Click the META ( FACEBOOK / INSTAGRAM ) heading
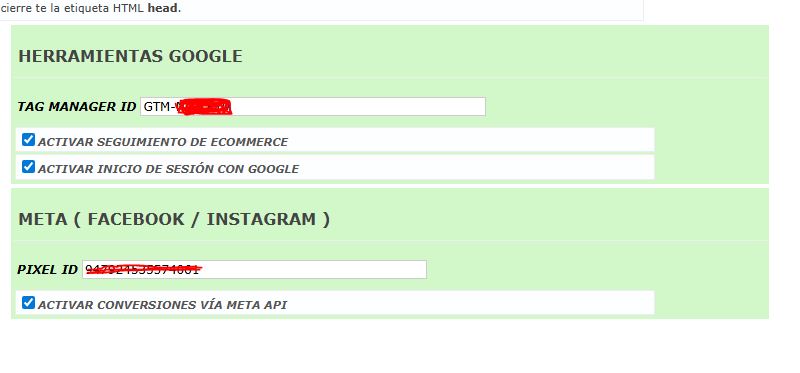 click(174, 219)
